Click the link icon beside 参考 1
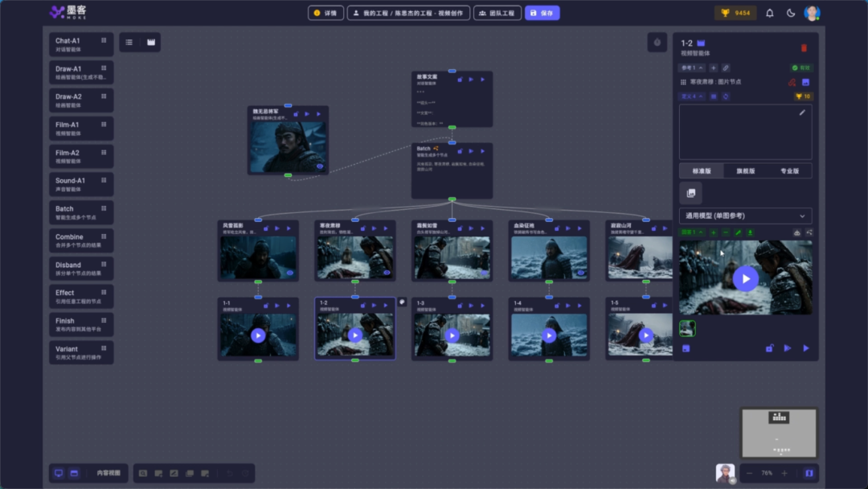 click(726, 68)
